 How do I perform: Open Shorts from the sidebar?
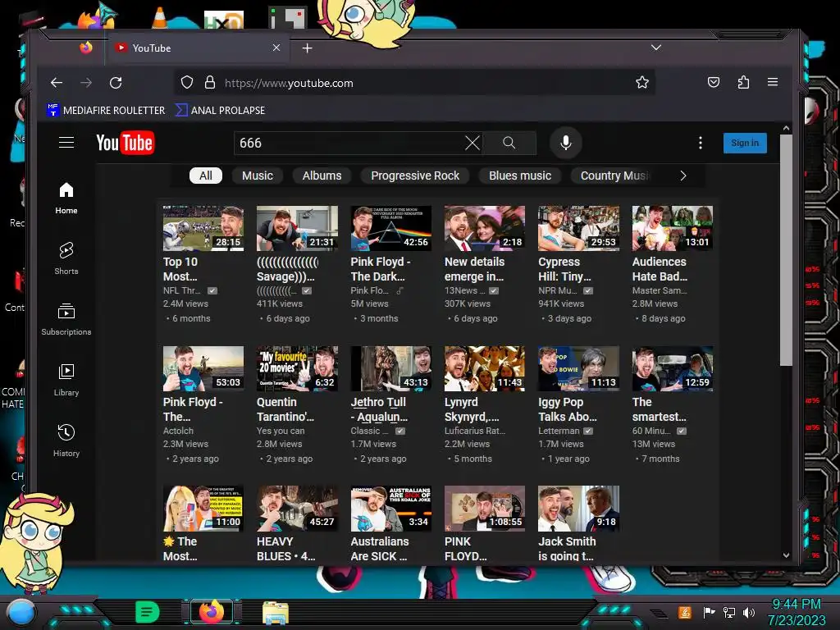tap(66, 258)
